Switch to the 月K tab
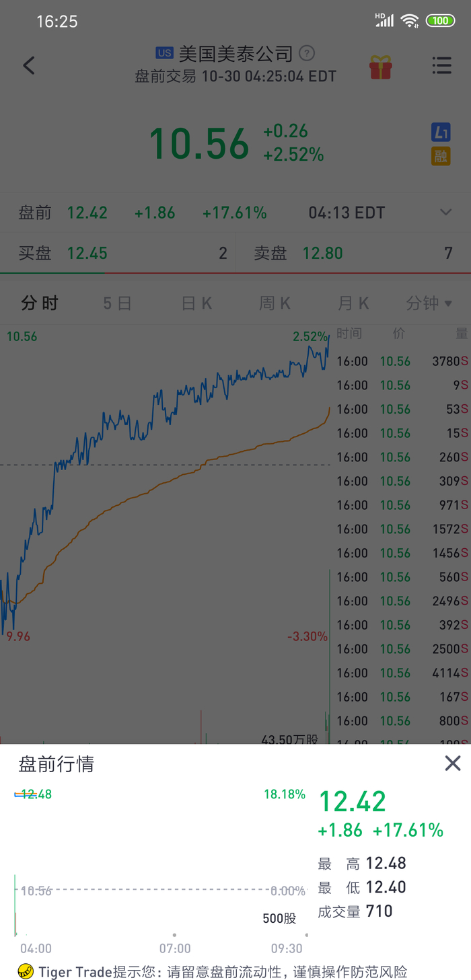Viewport: 471px width, 980px height. (353, 303)
